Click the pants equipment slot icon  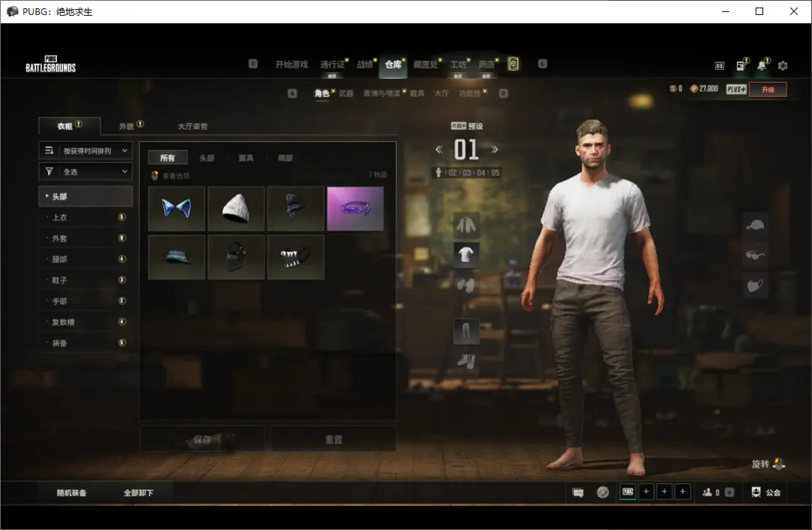pyautogui.click(x=466, y=332)
